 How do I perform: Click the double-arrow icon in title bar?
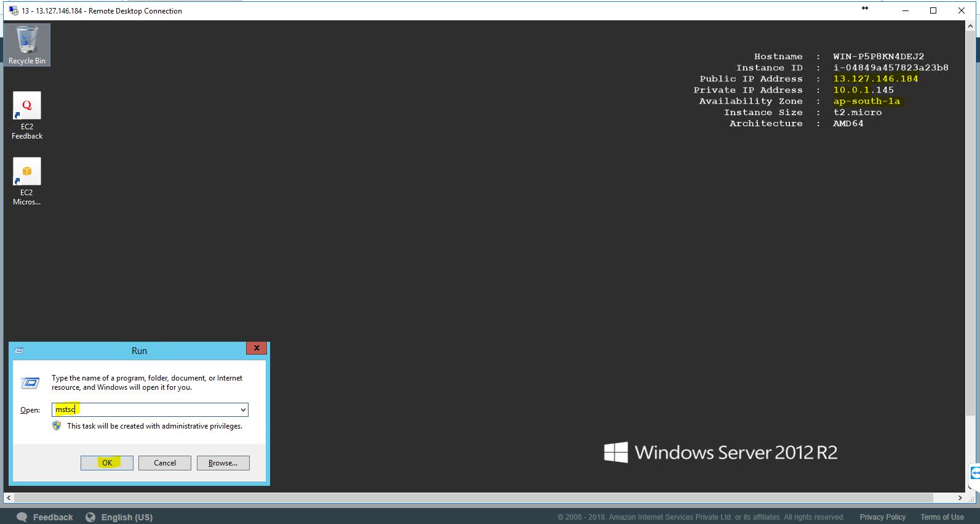865,9
